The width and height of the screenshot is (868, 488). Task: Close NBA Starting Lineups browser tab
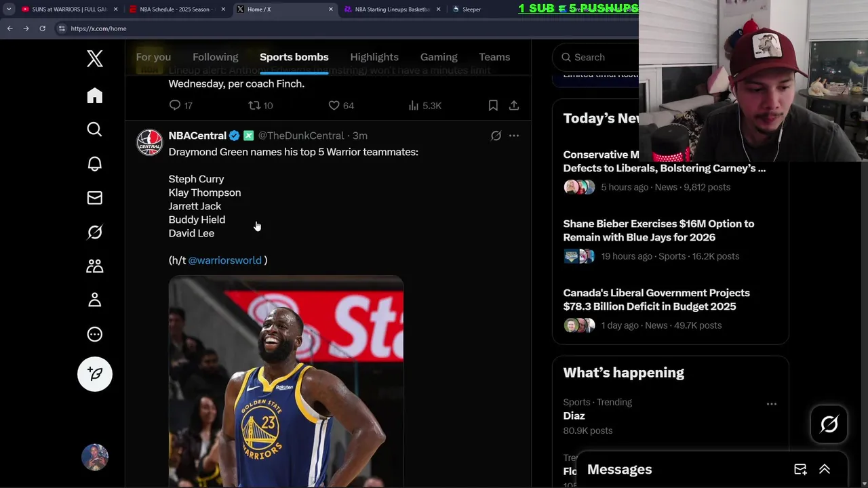pyautogui.click(x=438, y=9)
